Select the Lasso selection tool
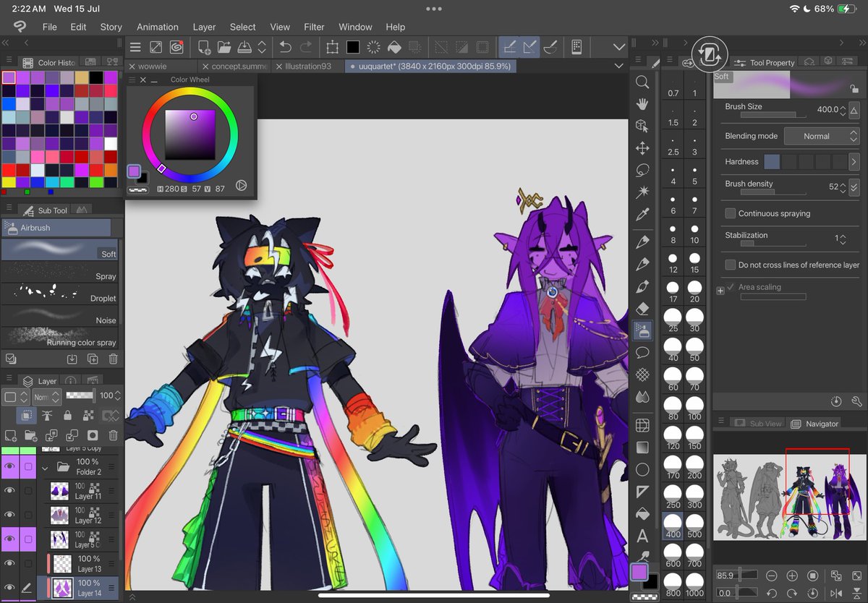 coord(642,171)
